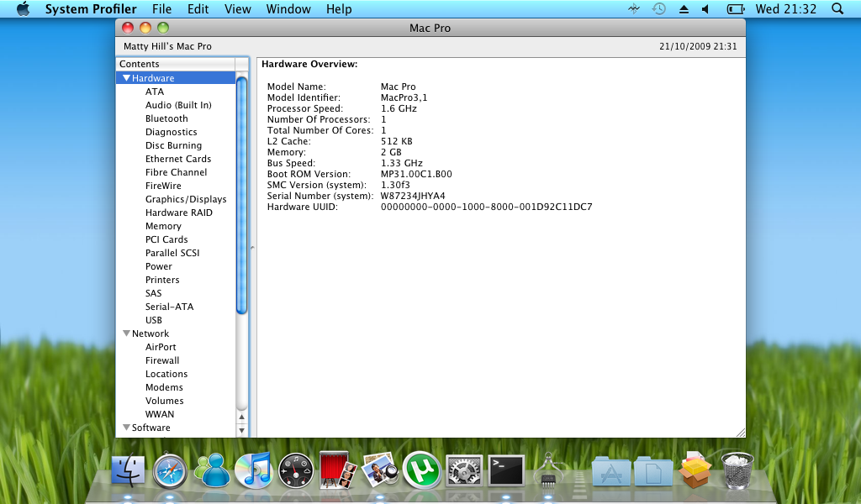Launch iTunes from the Dock
The height and width of the screenshot is (504, 861).
click(x=254, y=470)
